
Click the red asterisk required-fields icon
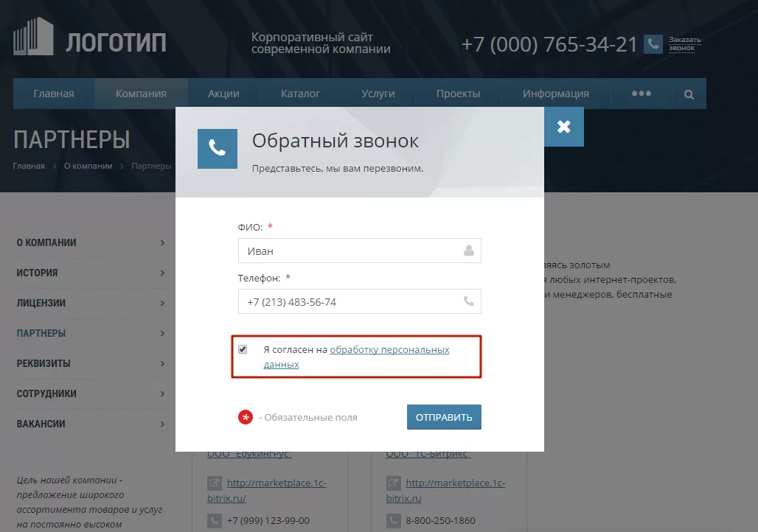click(246, 417)
